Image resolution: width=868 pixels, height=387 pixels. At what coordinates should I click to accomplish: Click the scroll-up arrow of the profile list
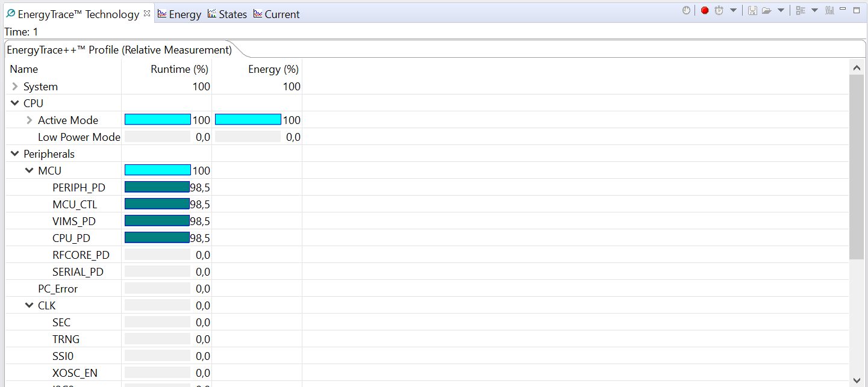pyautogui.click(x=856, y=67)
